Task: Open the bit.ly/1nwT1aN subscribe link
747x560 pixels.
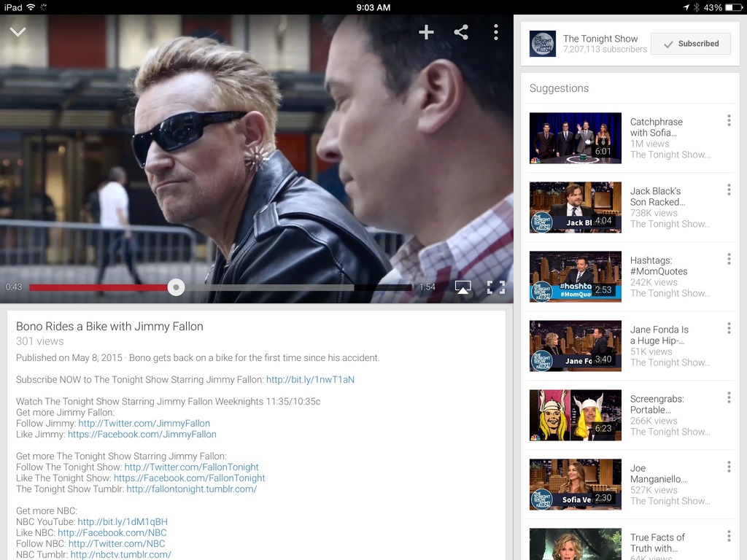Action: 310,379
